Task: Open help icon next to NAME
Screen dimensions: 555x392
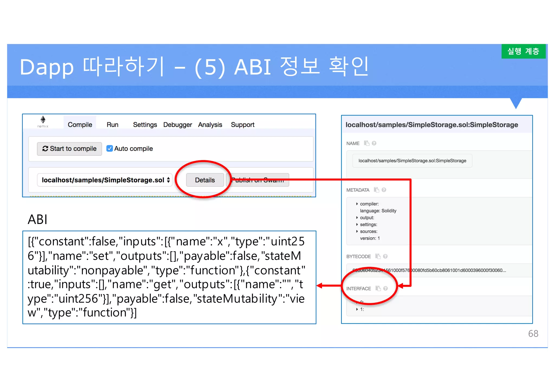Action: point(374,143)
